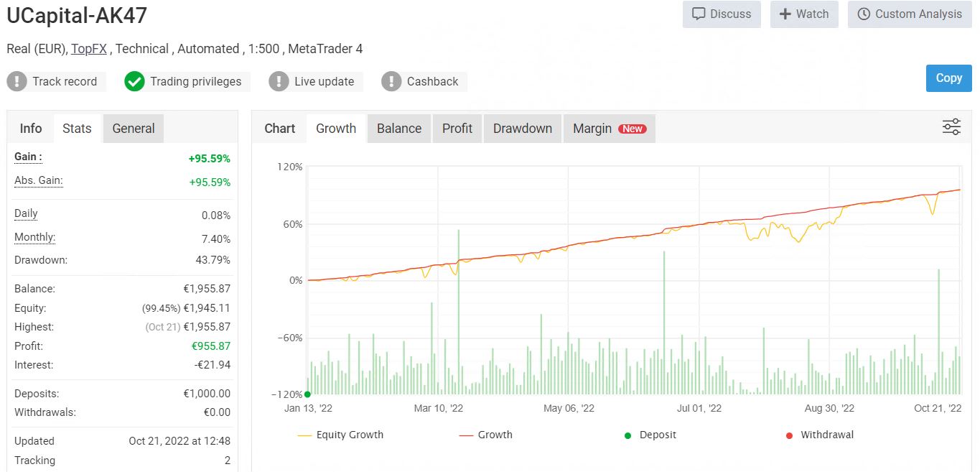
Task: Switch to the General tab
Action: tap(134, 129)
